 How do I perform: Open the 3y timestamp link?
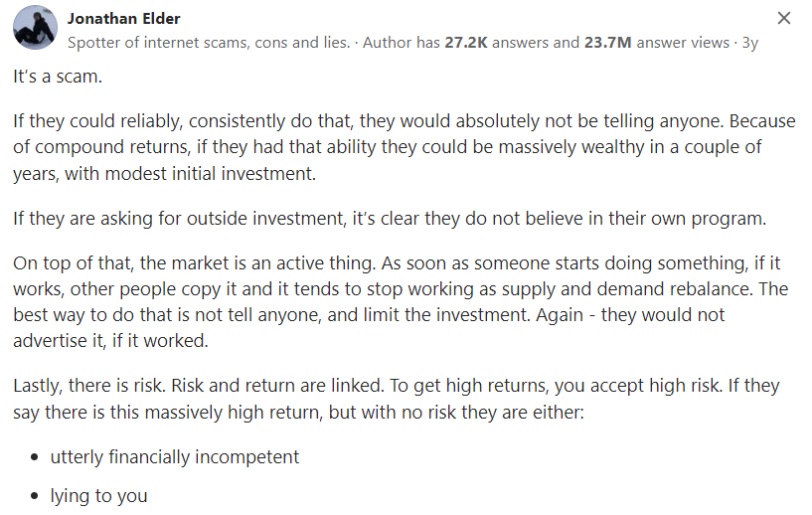pyautogui.click(x=749, y=43)
